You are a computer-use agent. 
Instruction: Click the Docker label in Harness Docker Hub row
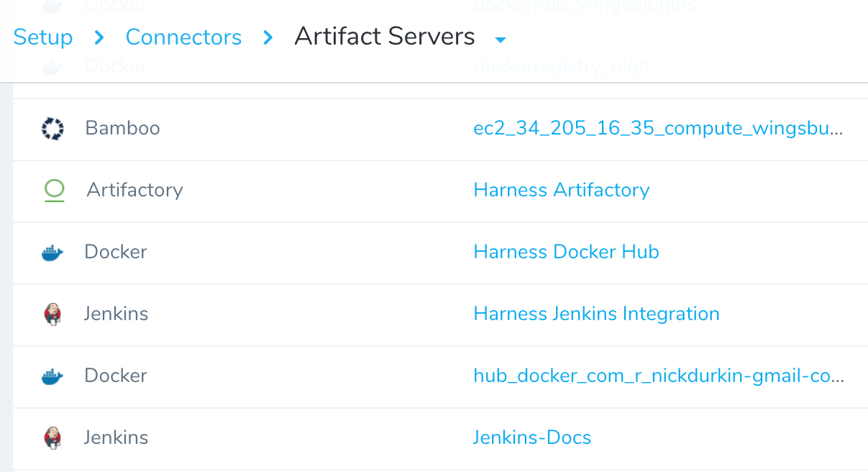click(116, 252)
